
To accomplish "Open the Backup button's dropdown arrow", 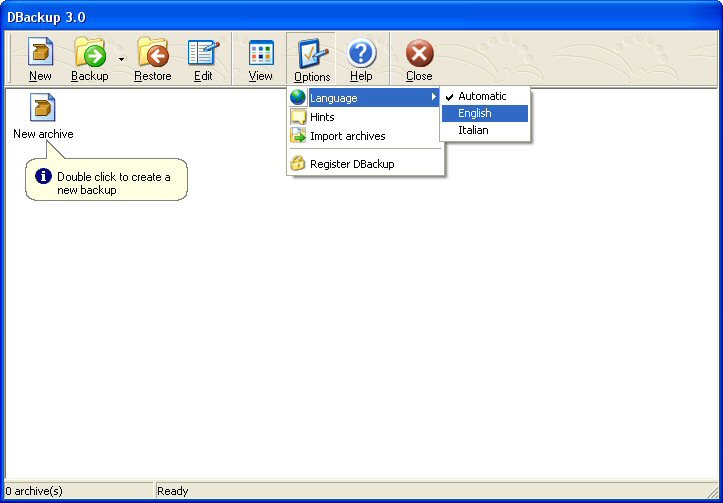I will coord(121,59).
